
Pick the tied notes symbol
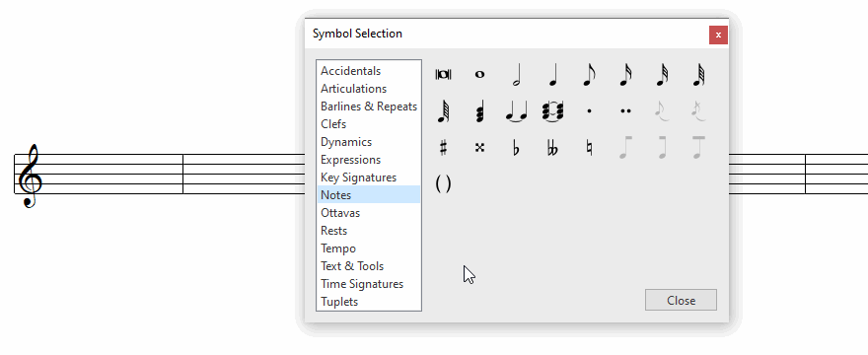517,111
